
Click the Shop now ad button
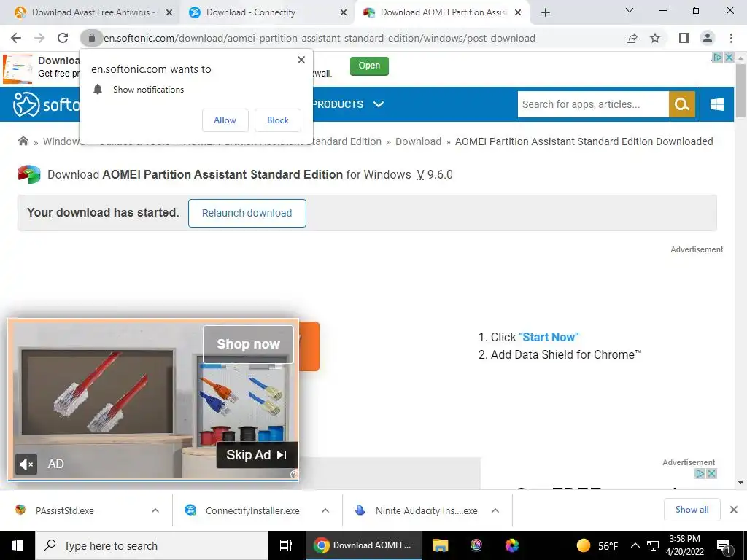(248, 344)
